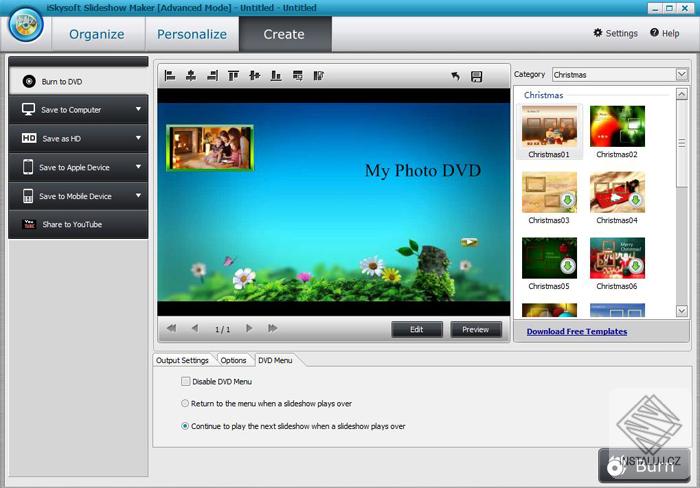Check the Disable DVD Menu checkbox

click(185, 381)
